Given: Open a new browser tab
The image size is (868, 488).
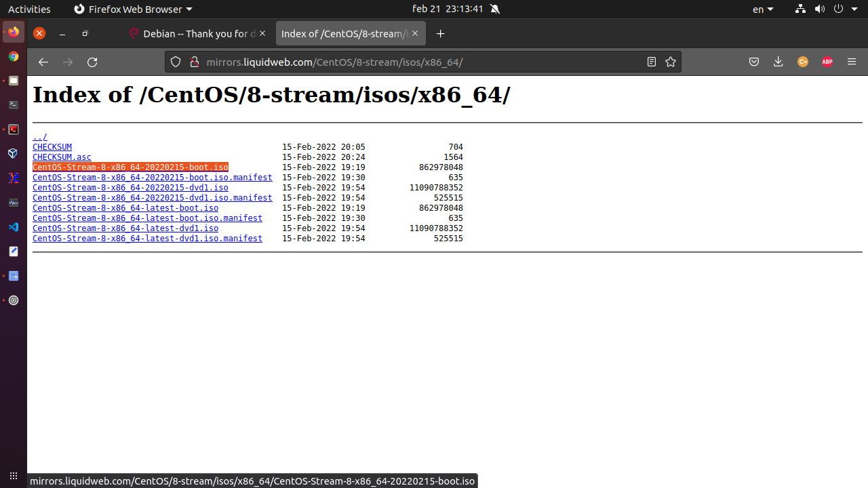Looking at the screenshot, I should 441,34.
